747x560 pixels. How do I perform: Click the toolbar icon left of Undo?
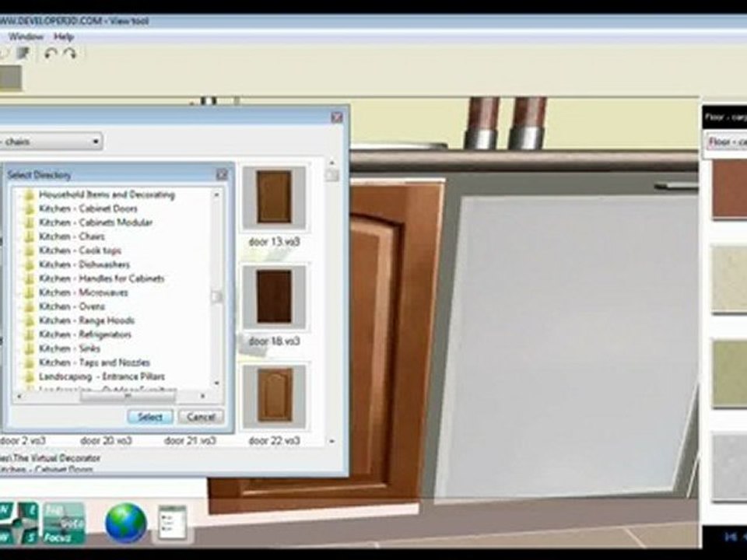click(x=23, y=54)
